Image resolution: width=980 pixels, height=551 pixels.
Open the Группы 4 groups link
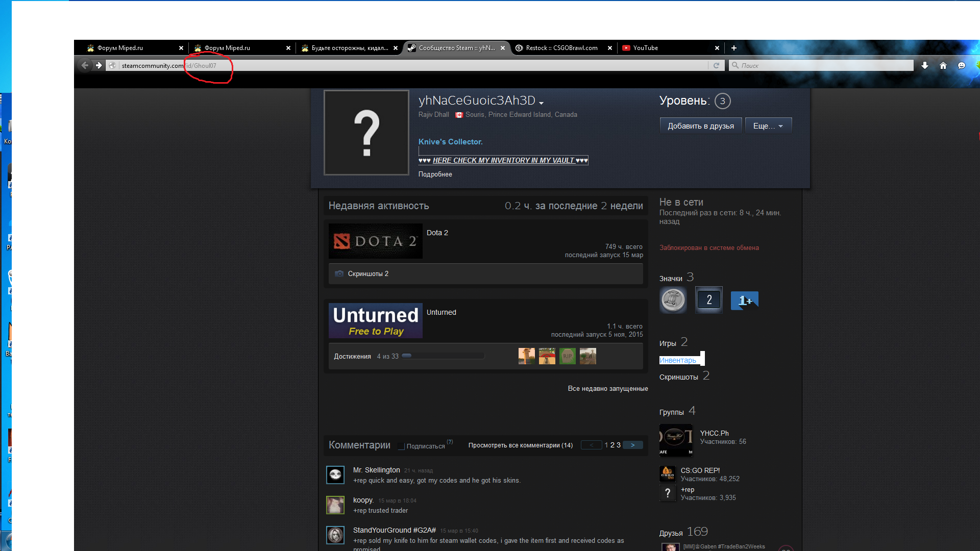point(677,411)
